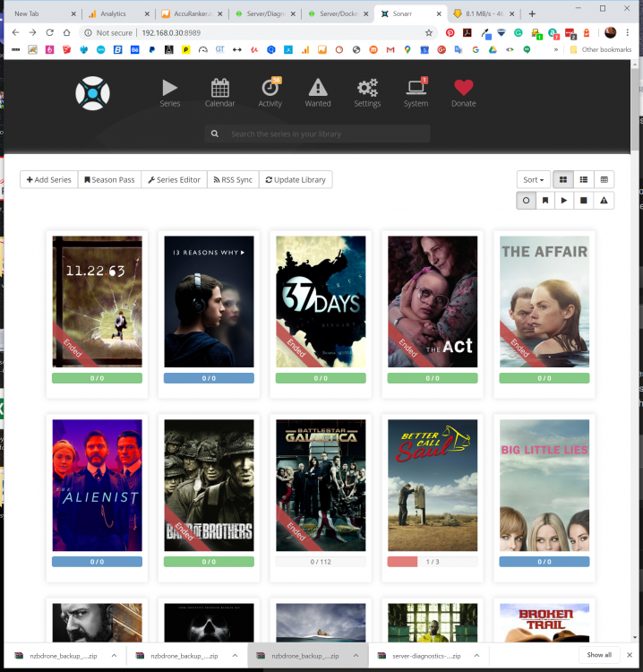Viewport: 643px width, 672px height.
Task: Expand the hidden bookmarks chevron
Action: point(555,49)
